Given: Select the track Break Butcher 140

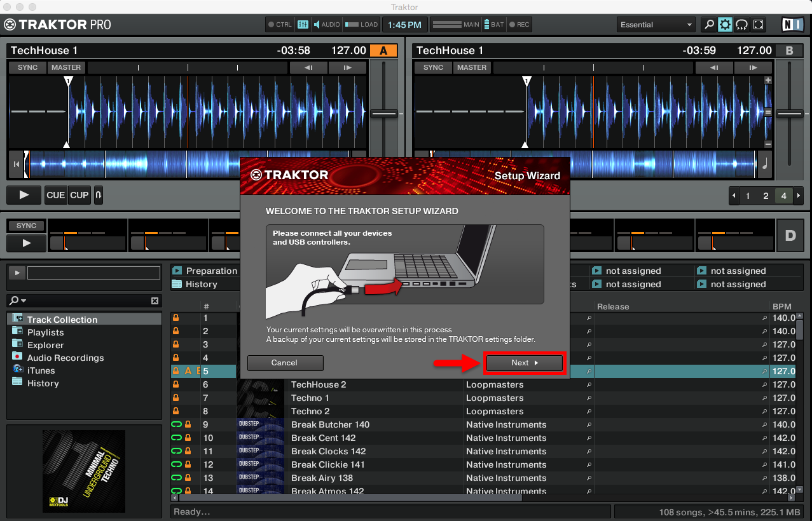Looking at the screenshot, I should pyautogui.click(x=330, y=424).
